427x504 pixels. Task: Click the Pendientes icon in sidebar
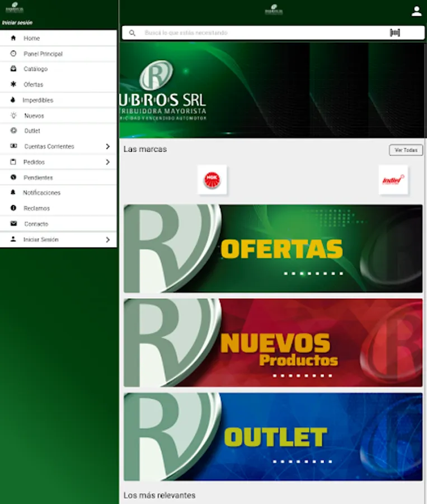click(13, 177)
